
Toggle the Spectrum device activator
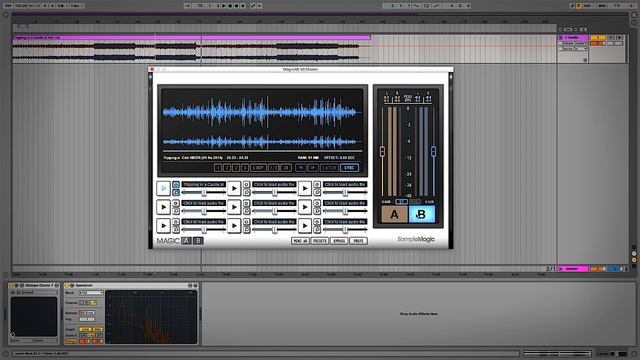point(67,285)
